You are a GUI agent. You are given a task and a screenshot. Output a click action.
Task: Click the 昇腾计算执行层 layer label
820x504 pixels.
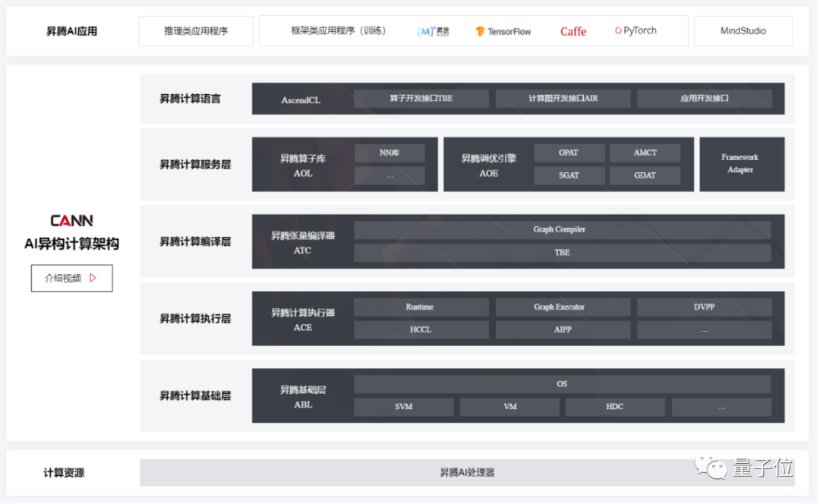(x=195, y=319)
